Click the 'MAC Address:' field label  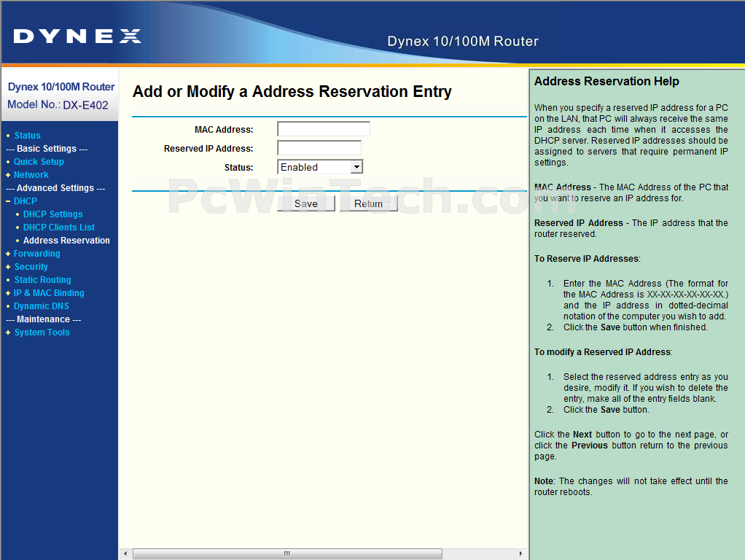coord(224,130)
